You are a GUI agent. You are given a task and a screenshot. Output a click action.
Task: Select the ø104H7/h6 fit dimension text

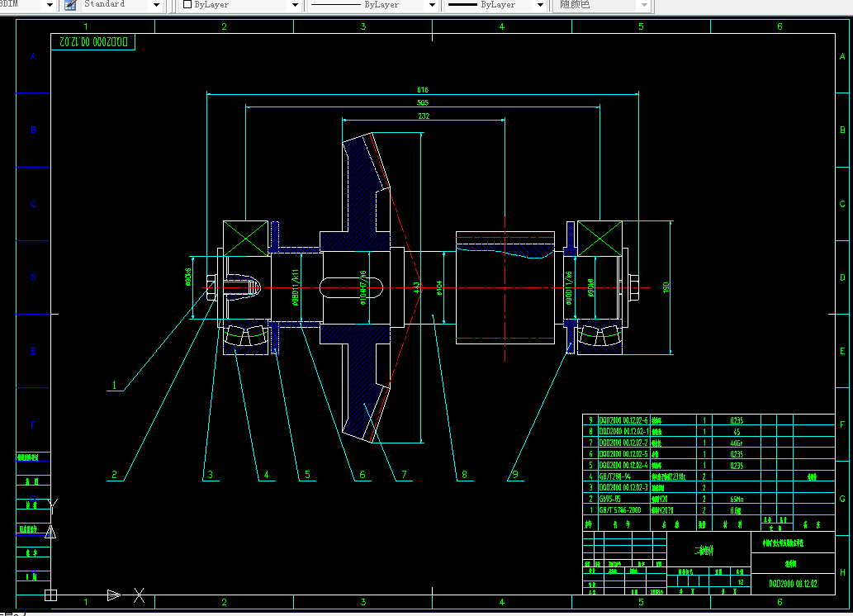(x=363, y=288)
